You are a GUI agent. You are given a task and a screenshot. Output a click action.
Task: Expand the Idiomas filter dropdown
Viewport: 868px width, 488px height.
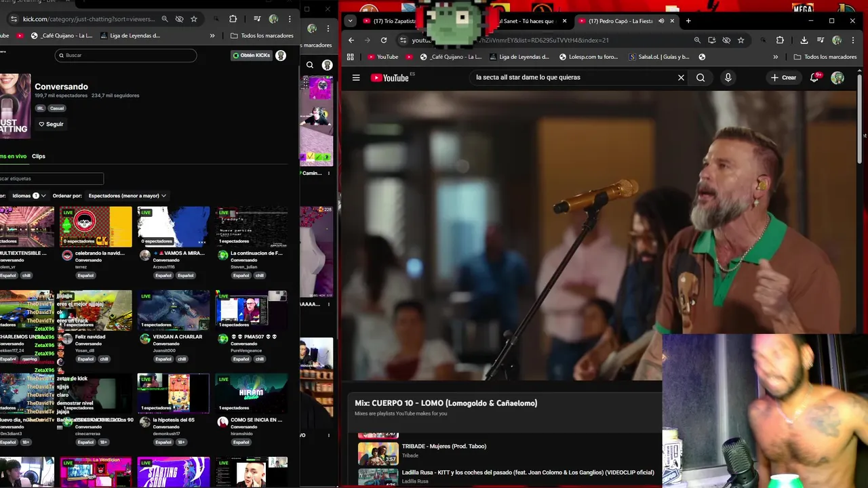tap(29, 195)
